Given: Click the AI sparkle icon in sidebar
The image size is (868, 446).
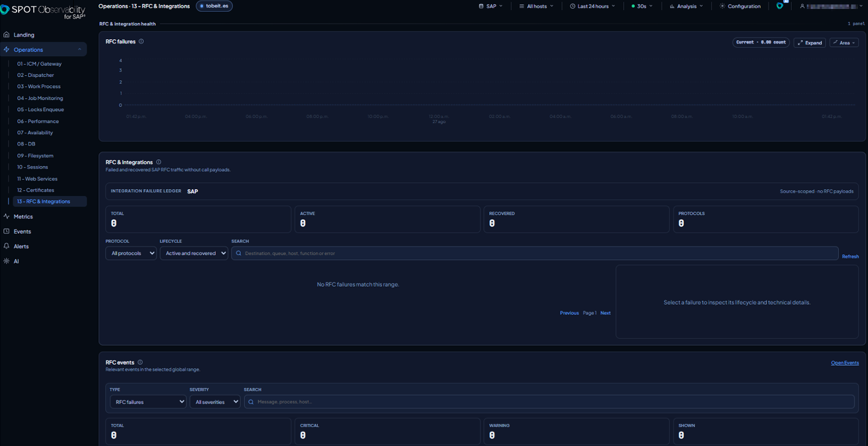Looking at the screenshot, I should 6,261.
